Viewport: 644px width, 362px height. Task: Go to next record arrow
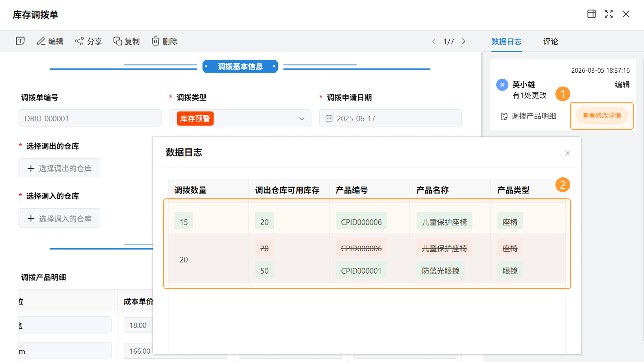[x=464, y=41]
